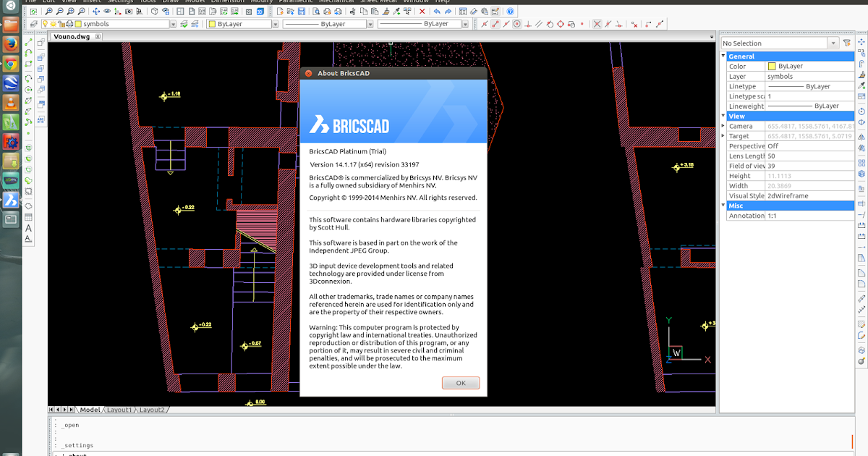Open the Layers manager icon
The width and height of the screenshot is (868, 456).
pos(33,24)
